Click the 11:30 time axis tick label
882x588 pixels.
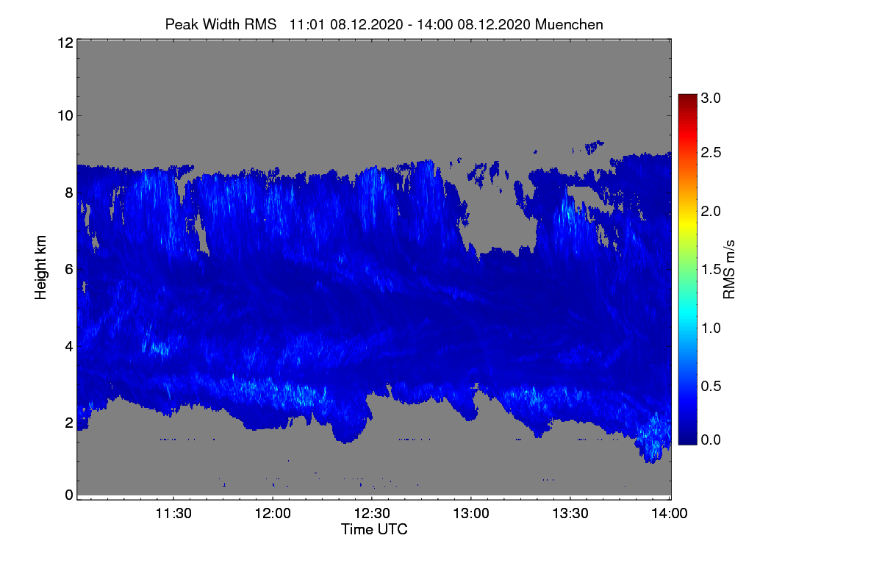pyautogui.click(x=173, y=514)
